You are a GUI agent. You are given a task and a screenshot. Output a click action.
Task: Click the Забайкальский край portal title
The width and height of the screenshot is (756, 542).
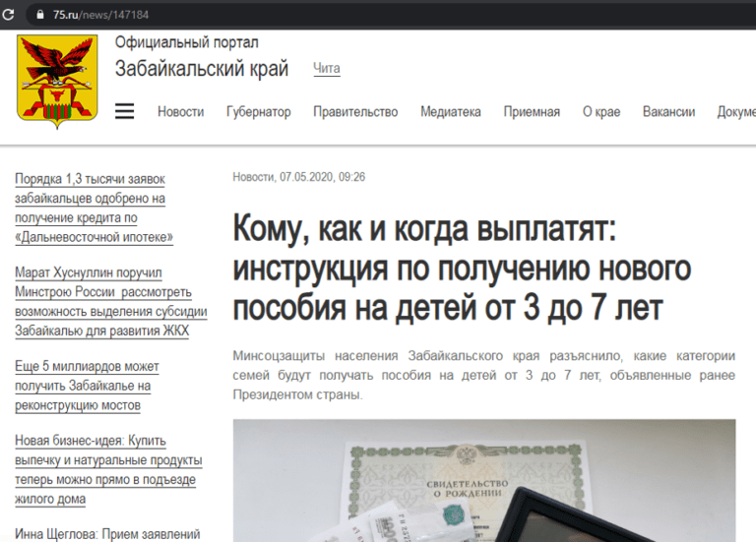(202, 69)
